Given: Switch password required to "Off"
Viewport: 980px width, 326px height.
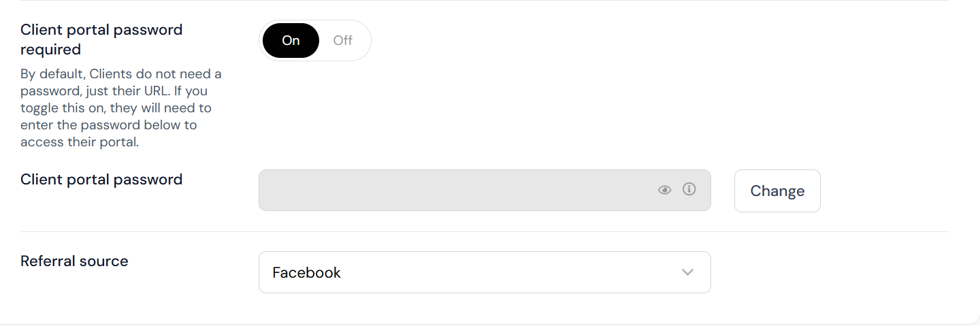Looking at the screenshot, I should 343,40.
